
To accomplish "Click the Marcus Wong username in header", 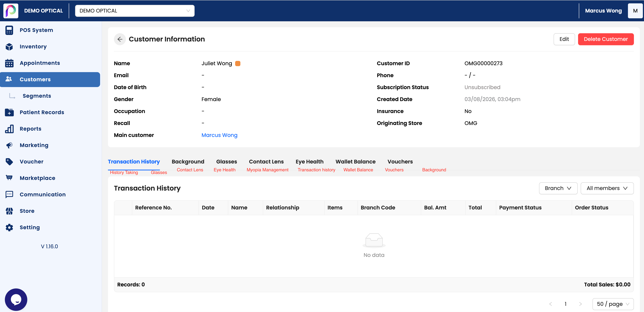I will (603, 11).
